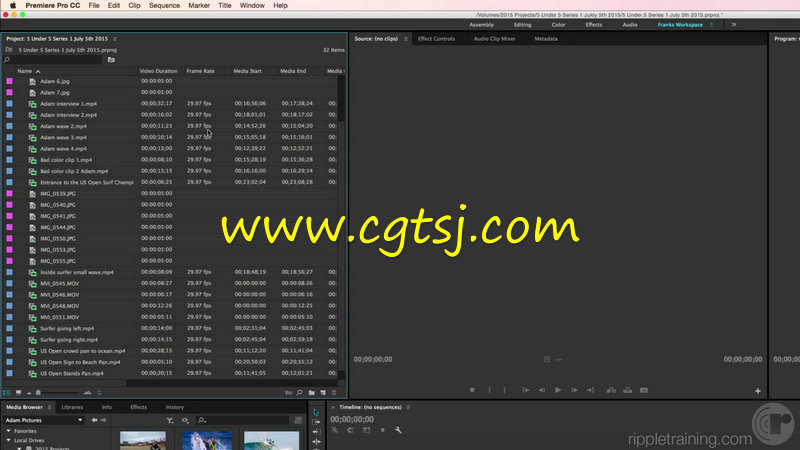Go back in Media Browser navigation
800x450 pixels.
pos(94,420)
